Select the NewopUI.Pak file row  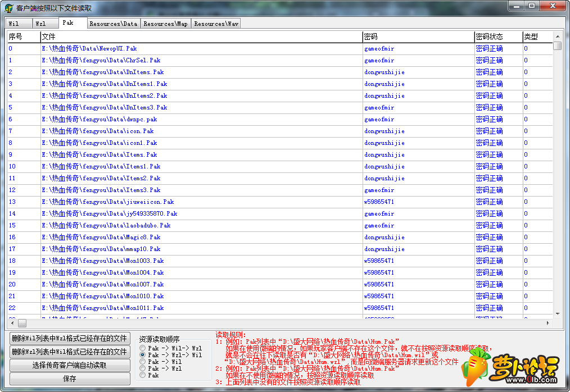click(280, 49)
